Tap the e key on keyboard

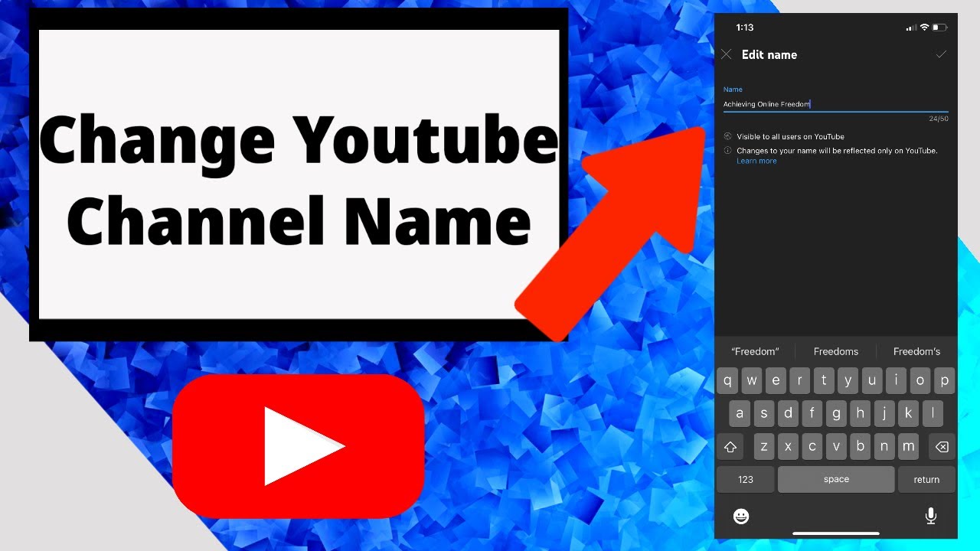click(776, 380)
